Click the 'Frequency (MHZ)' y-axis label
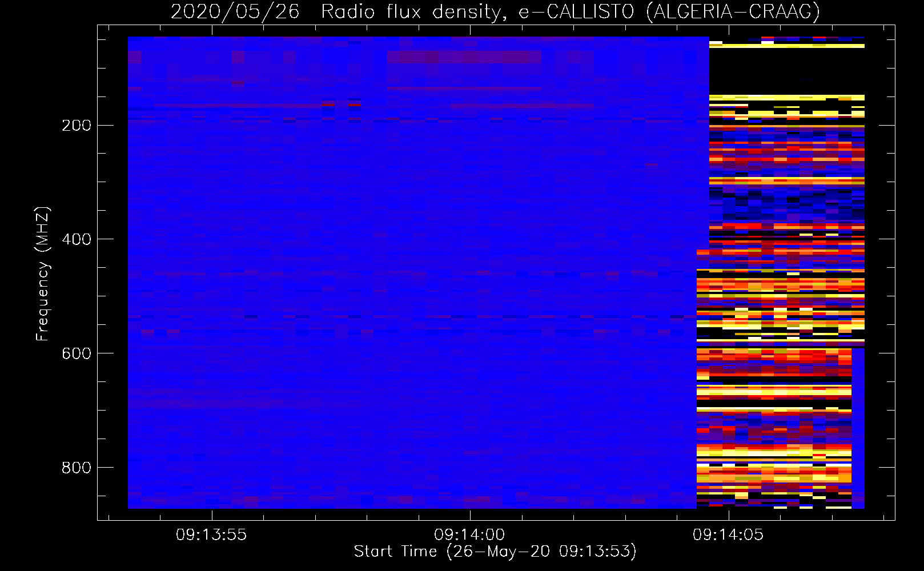 point(43,274)
